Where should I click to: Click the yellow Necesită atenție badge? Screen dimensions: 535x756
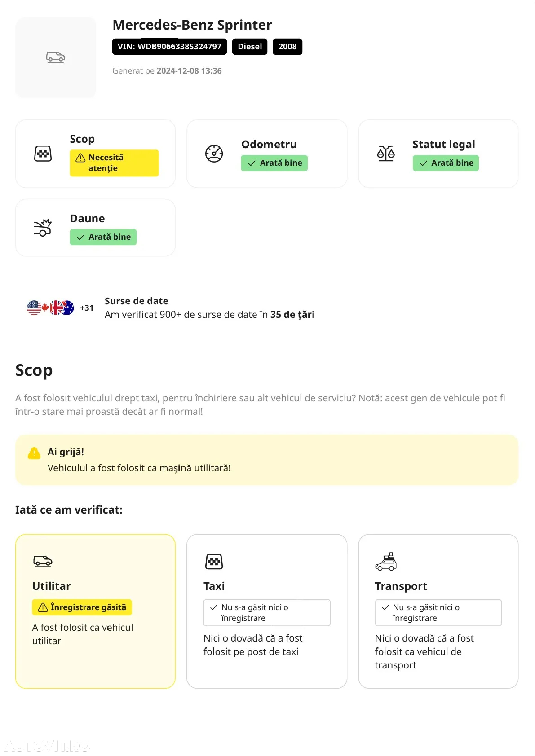coord(114,163)
